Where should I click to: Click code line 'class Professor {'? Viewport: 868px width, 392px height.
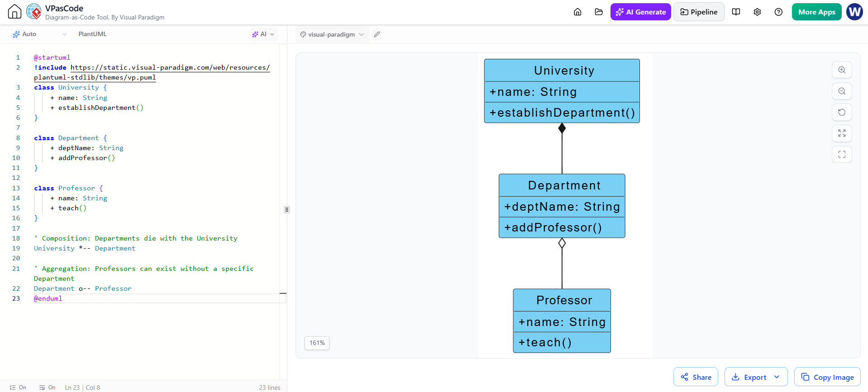(x=68, y=188)
